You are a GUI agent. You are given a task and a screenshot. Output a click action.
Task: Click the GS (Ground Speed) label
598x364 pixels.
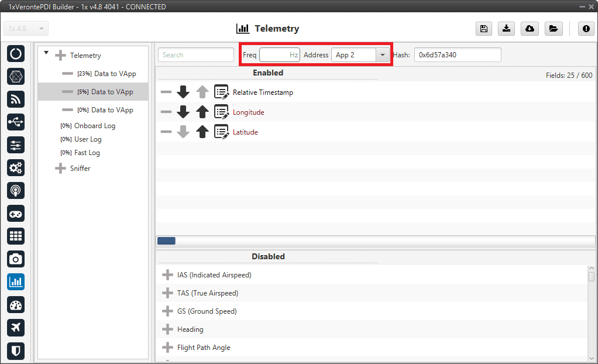coord(207,311)
